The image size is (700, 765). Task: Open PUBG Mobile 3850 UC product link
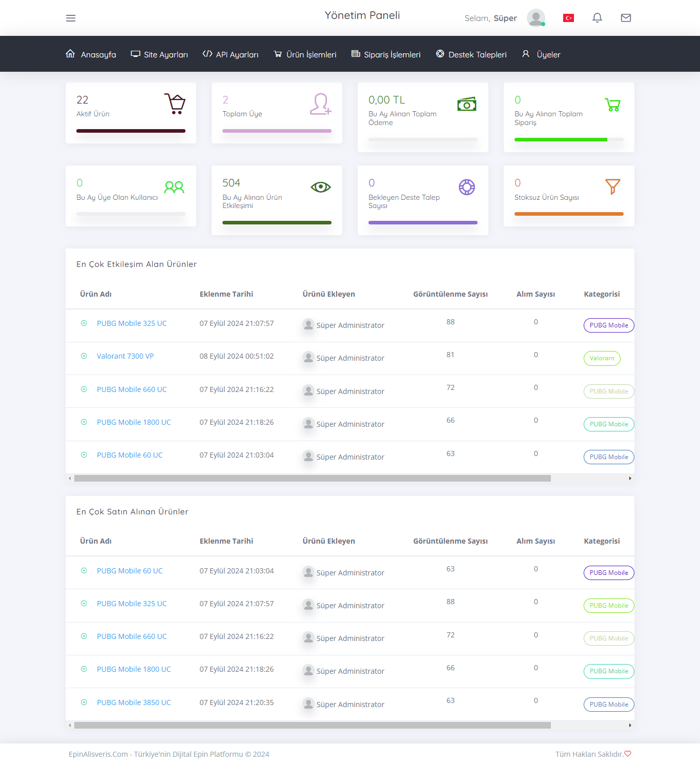134,702
